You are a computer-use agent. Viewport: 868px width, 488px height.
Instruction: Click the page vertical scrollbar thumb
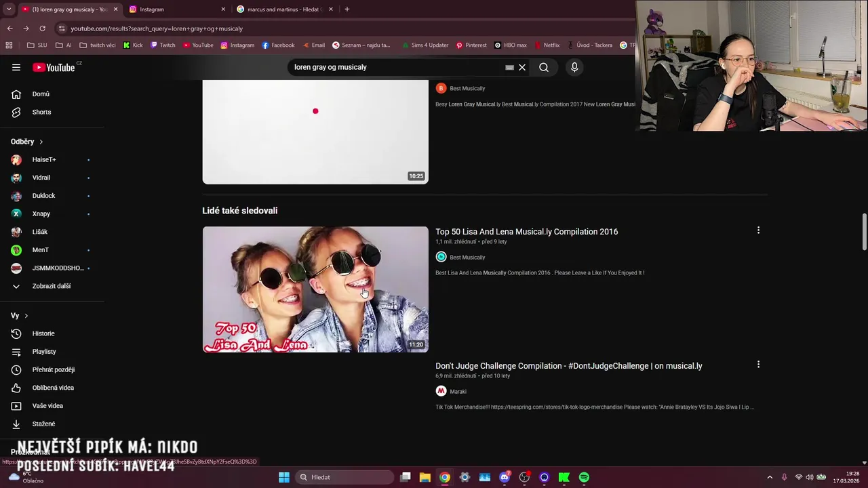pos(864,232)
